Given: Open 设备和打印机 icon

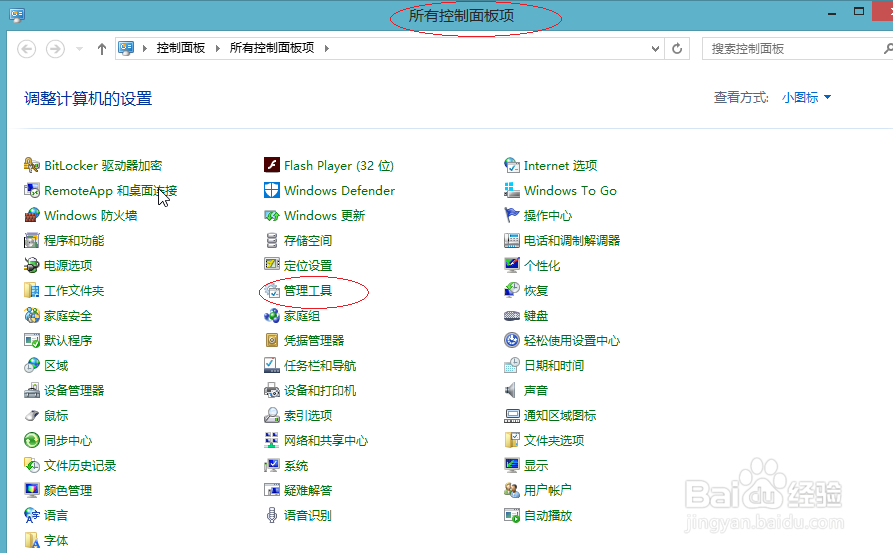Looking at the screenshot, I should click(x=272, y=391).
